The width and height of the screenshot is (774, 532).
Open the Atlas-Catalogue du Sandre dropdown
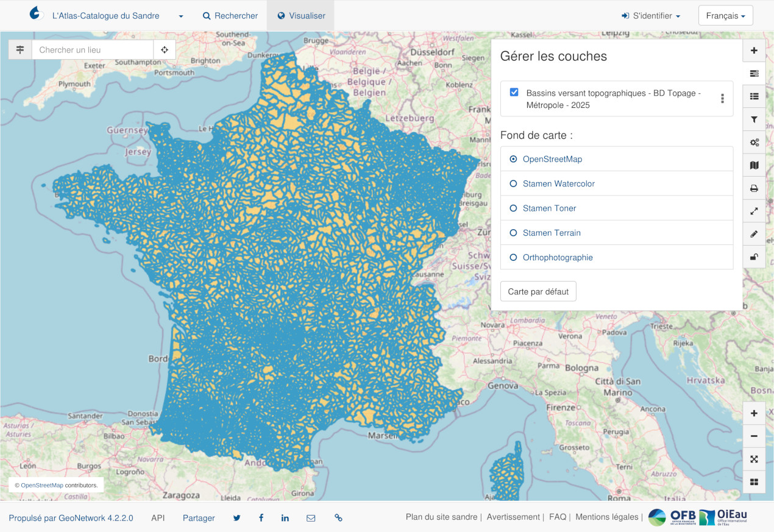point(180,16)
